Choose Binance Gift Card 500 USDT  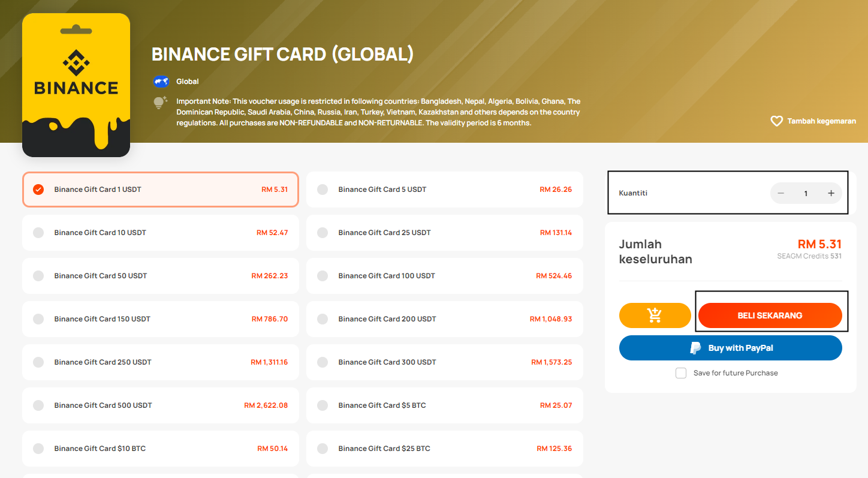pos(160,405)
